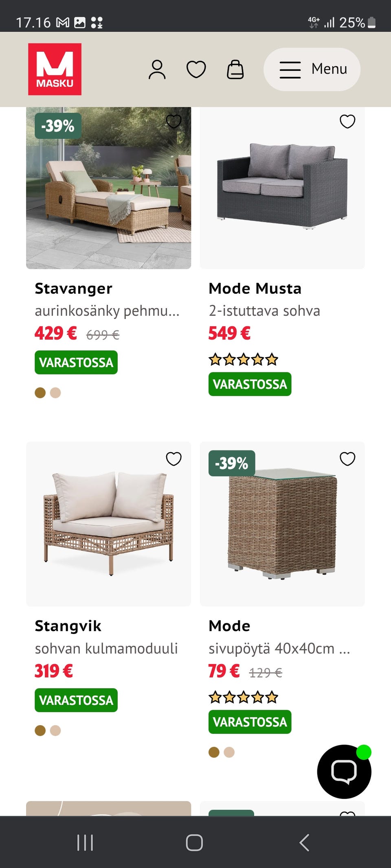Favorite the Mode Musta sofa
The width and height of the screenshot is (391, 868).
point(347,121)
